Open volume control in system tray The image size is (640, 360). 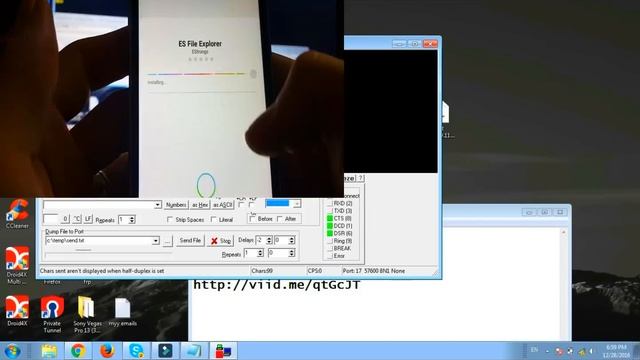[x=591, y=351]
